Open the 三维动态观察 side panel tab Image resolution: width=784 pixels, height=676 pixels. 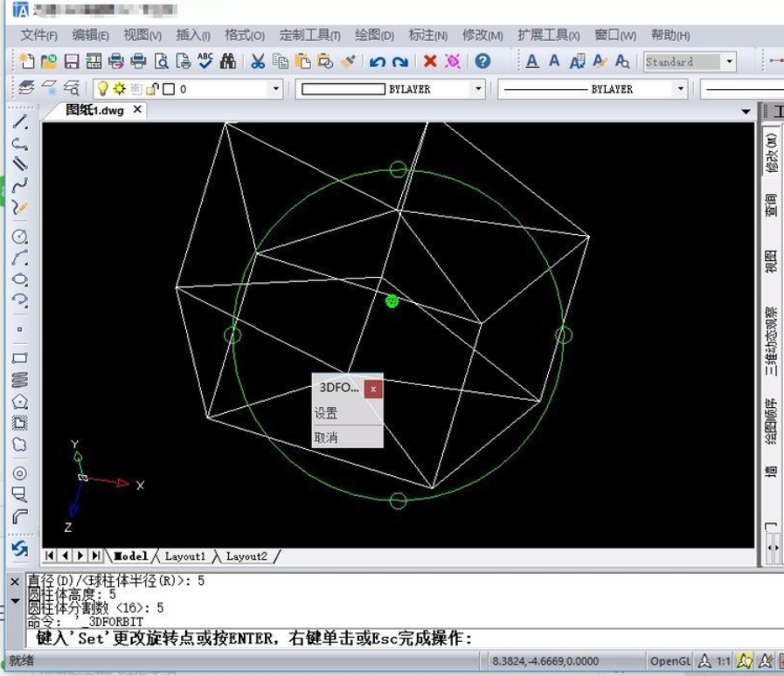(x=771, y=341)
